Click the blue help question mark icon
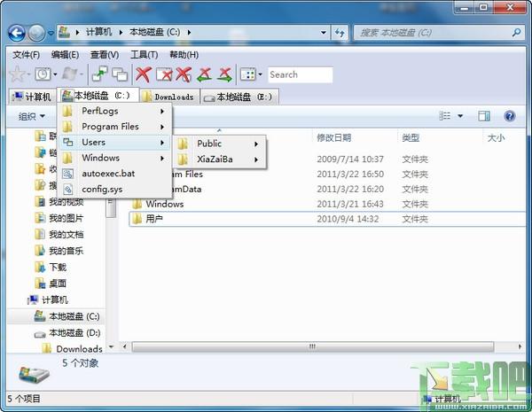This screenshot has height=412, width=532. pyautogui.click(x=509, y=116)
